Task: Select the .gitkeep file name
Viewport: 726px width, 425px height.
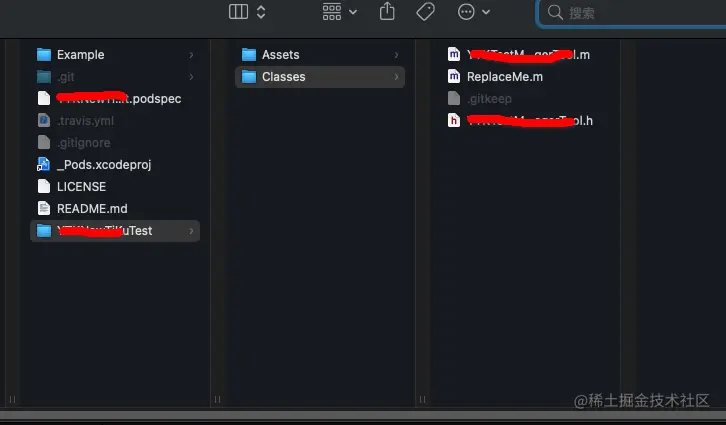Action: (489, 99)
